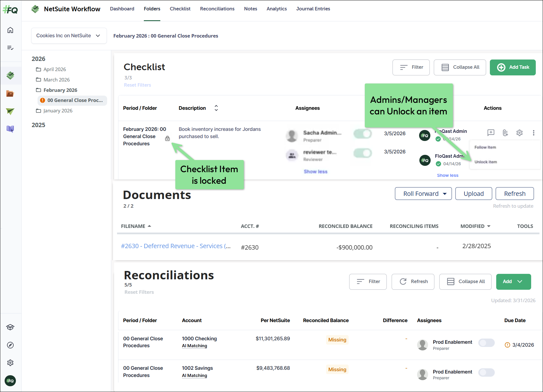Open checklist item settings gear
543x392 pixels.
[x=520, y=133]
